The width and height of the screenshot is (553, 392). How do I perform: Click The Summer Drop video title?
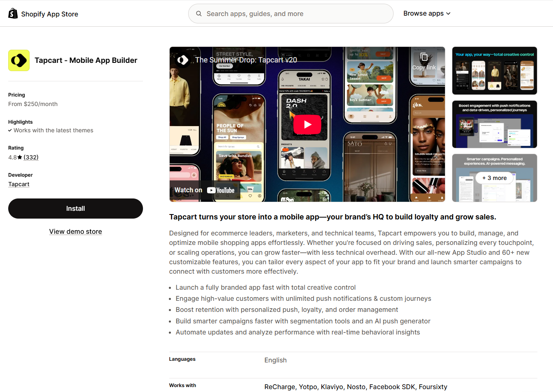coord(246,60)
